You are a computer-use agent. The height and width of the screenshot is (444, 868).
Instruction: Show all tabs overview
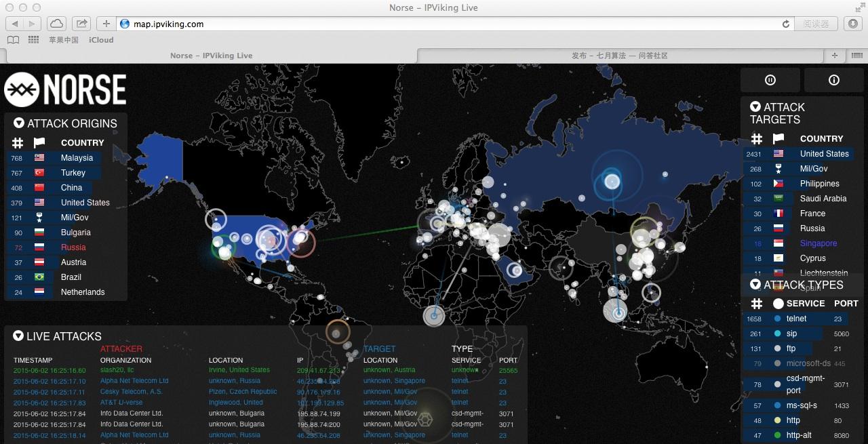click(857, 56)
